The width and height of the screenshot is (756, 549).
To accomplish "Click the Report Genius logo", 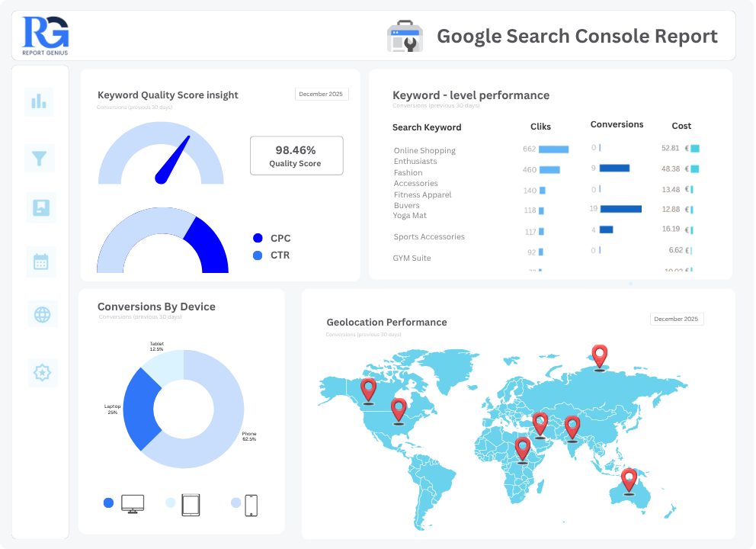I will [45, 36].
